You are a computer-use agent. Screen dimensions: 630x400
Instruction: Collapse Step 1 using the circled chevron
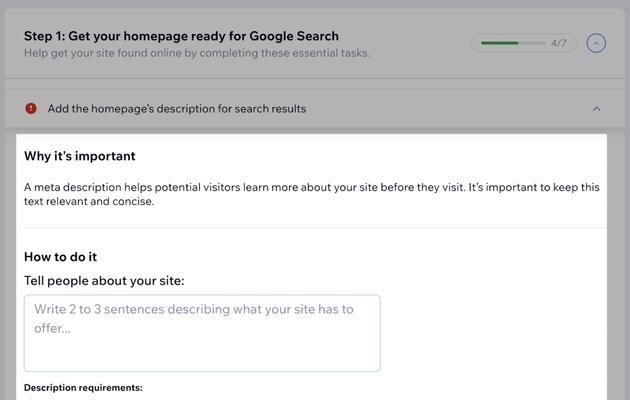pos(596,43)
